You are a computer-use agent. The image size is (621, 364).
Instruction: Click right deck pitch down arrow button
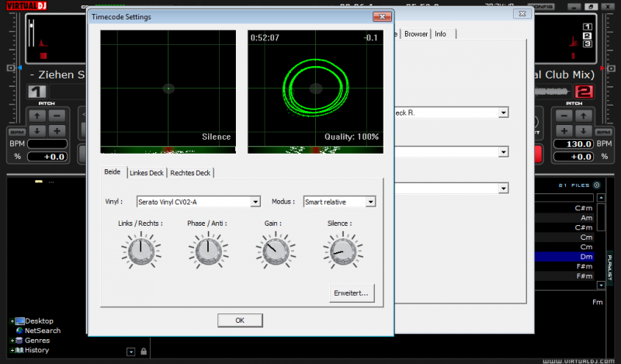(x=584, y=131)
